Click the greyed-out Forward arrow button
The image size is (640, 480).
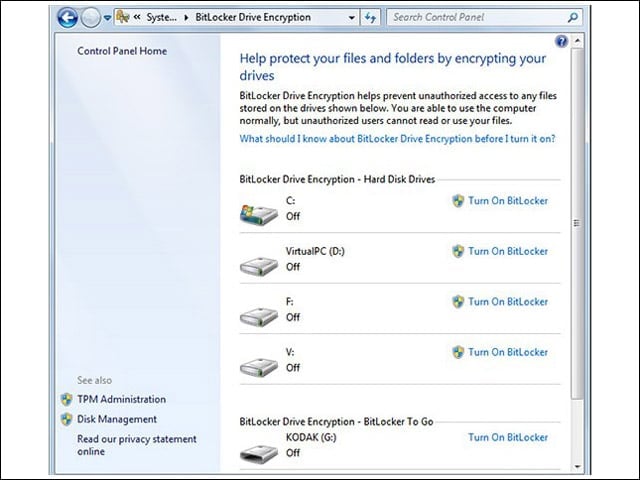(x=91, y=18)
